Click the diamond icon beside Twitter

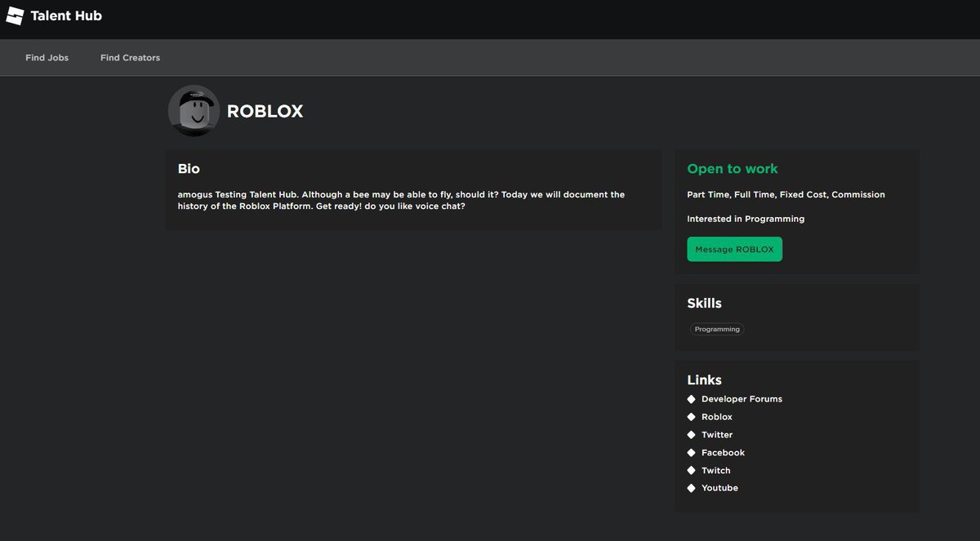(691, 435)
